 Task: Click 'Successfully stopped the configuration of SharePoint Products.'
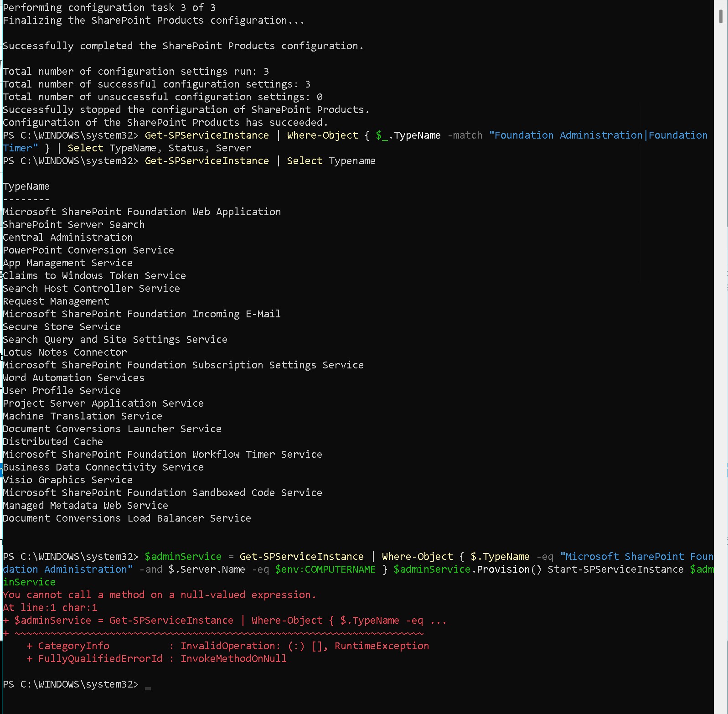pyautogui.click(x=186, y=110)
